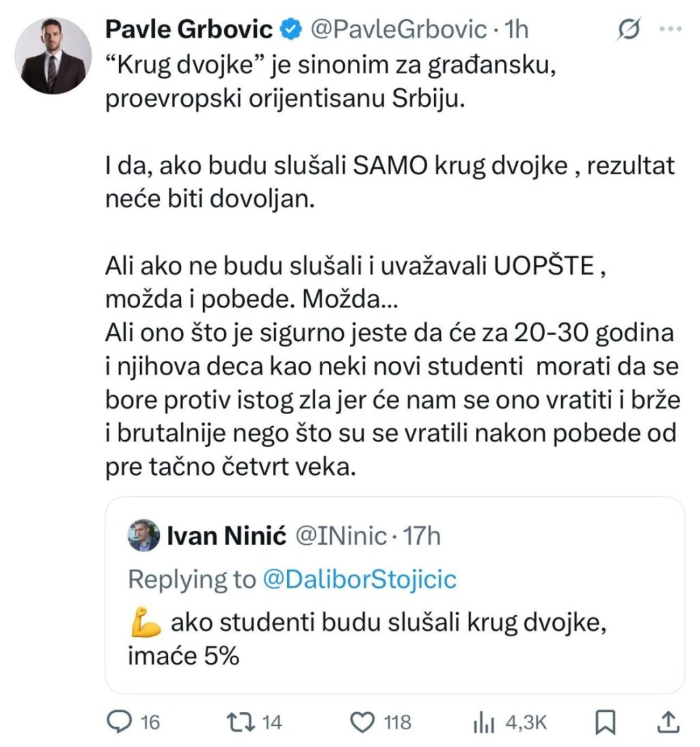This screenshot has width=700, height=747.
Task: Click the Grok slashed-circle icon
Action: pyautogui.click(x=628, y=29)
